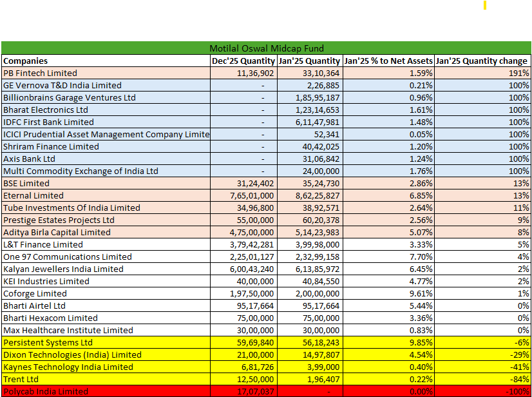Select the Bharti Hexacom Limited cell
532x397 pixels.
pyautogui.click(x=106, y=318)
